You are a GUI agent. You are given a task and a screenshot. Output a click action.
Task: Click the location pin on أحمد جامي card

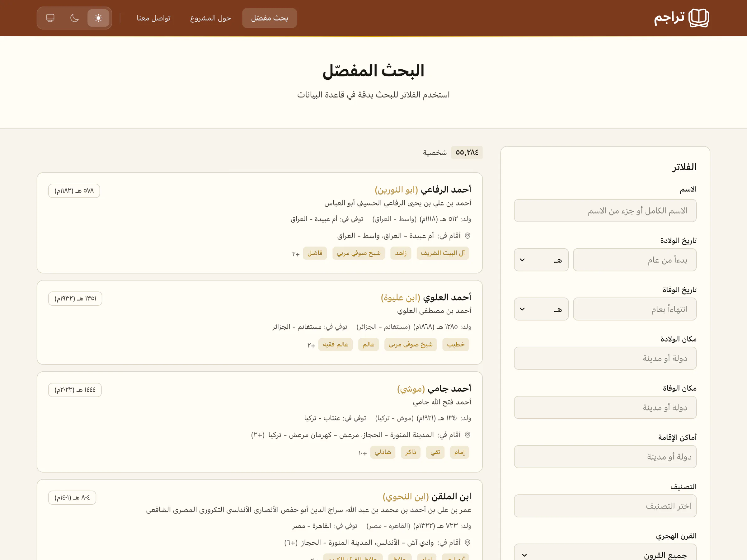(468, 435)
